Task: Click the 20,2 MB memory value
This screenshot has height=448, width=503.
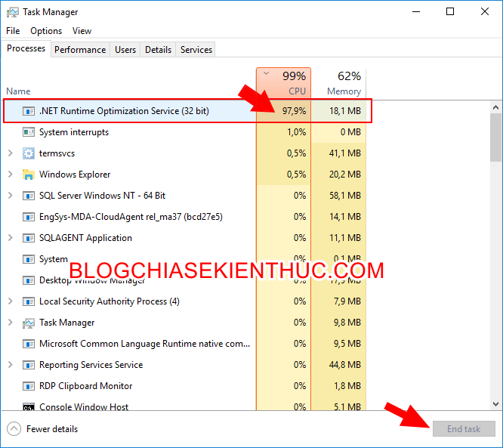Action: tap(345, 175)
